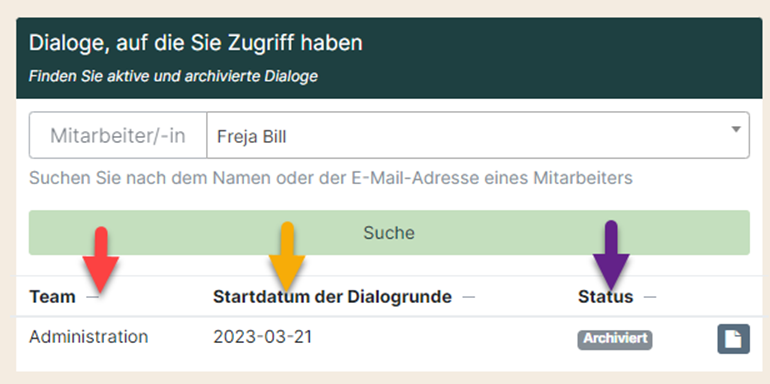
Task: Click the 'Dialoge, auf die Sie Zugriff haben' heading
Action: point(196,44)
